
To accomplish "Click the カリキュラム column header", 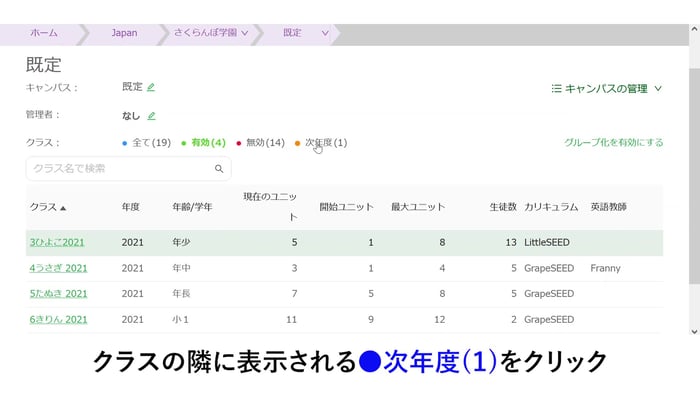I will tap(551, 207).
